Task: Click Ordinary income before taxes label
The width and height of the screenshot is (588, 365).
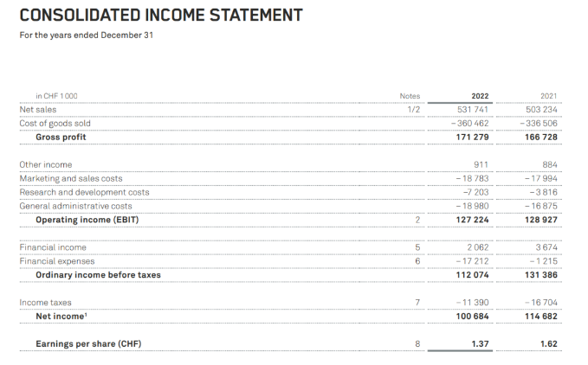Action: (98, 275)
